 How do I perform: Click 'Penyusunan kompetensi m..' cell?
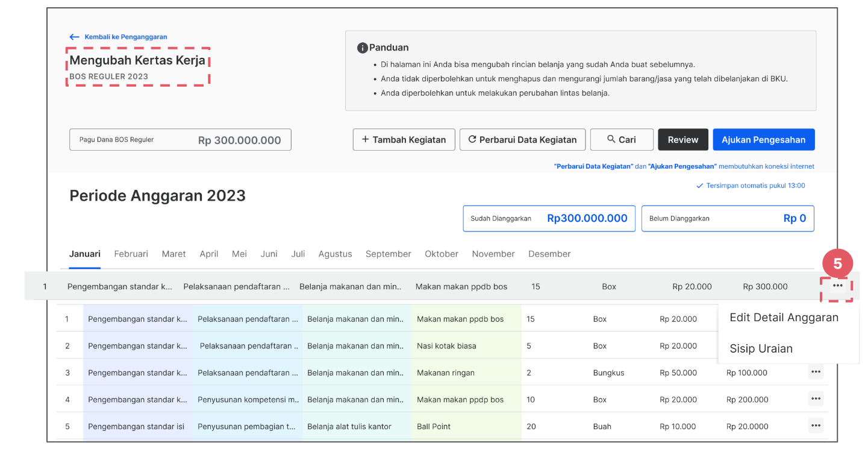click(248, 400)
